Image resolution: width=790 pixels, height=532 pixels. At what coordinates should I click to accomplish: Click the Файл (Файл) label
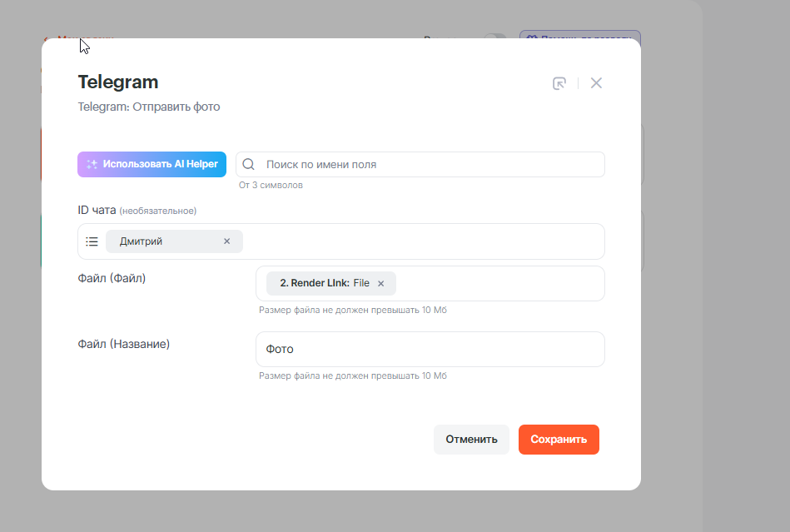point(112,278)
